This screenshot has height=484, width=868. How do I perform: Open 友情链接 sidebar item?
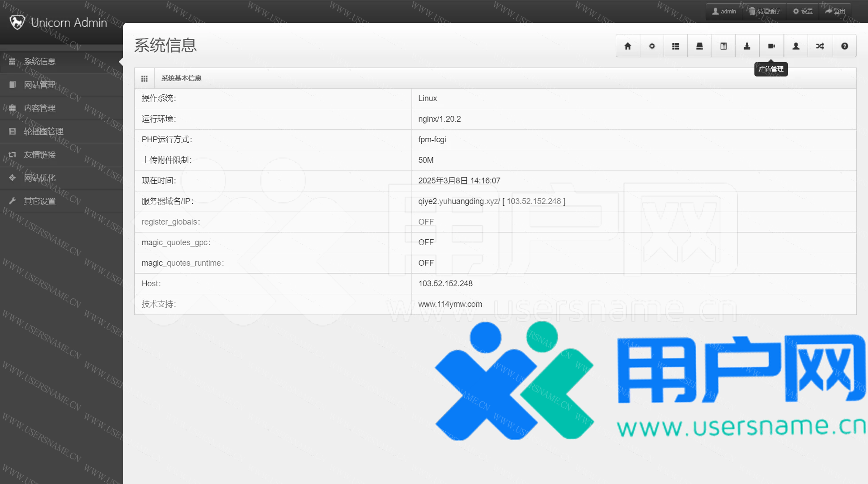pyautogui.click(x=40, y=155)
